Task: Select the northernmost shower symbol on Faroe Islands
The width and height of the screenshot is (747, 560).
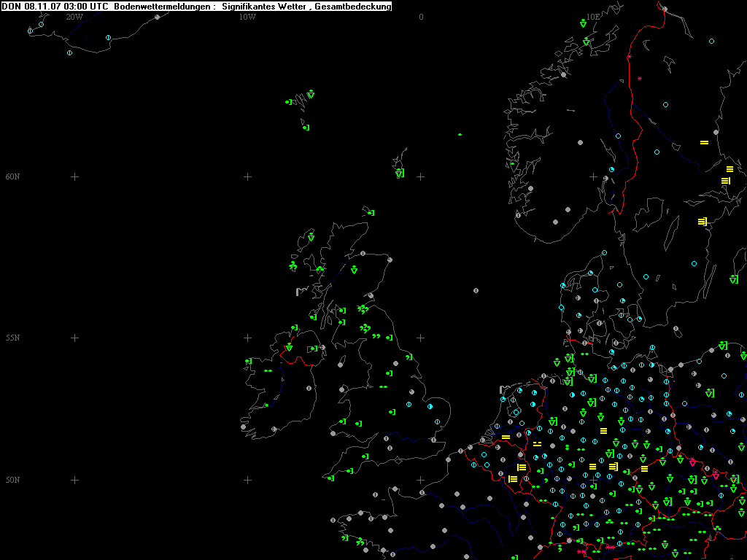Action: click(311, 94)
